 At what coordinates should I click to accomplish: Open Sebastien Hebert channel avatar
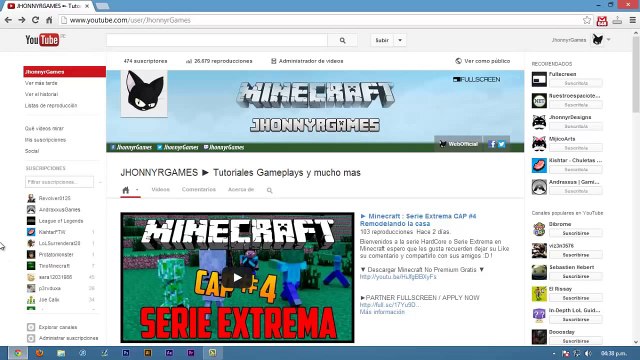(x=539, y=272)
